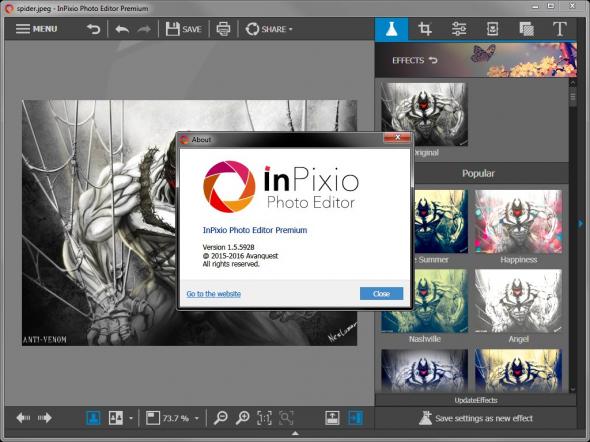
Task: Click the zoom percentage 73.7 % field
Action: (175, 418)
